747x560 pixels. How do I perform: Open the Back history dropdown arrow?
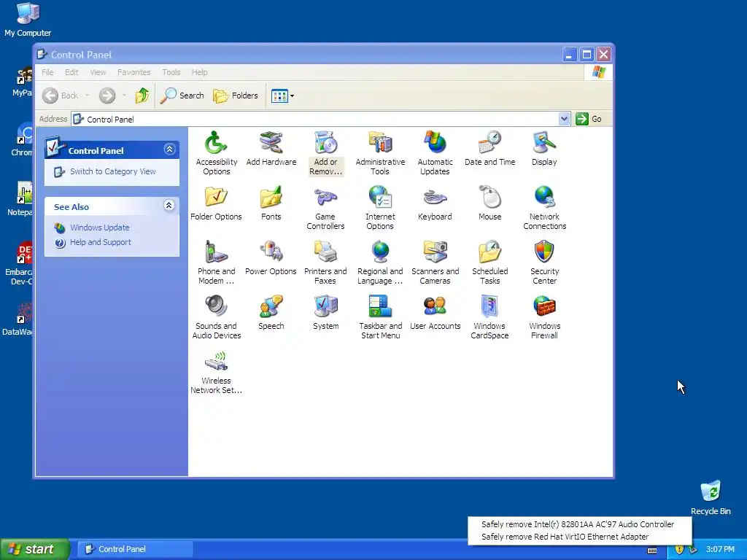[88, 96]
